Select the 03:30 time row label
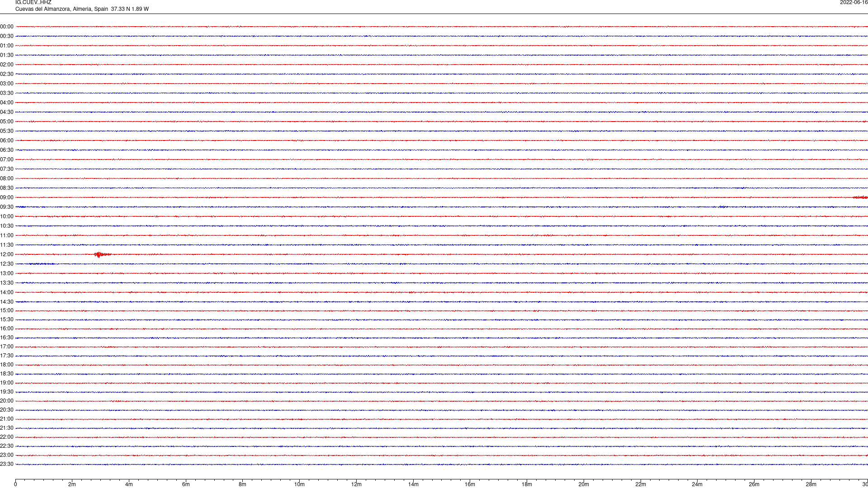868x488 pixels. 7,93
